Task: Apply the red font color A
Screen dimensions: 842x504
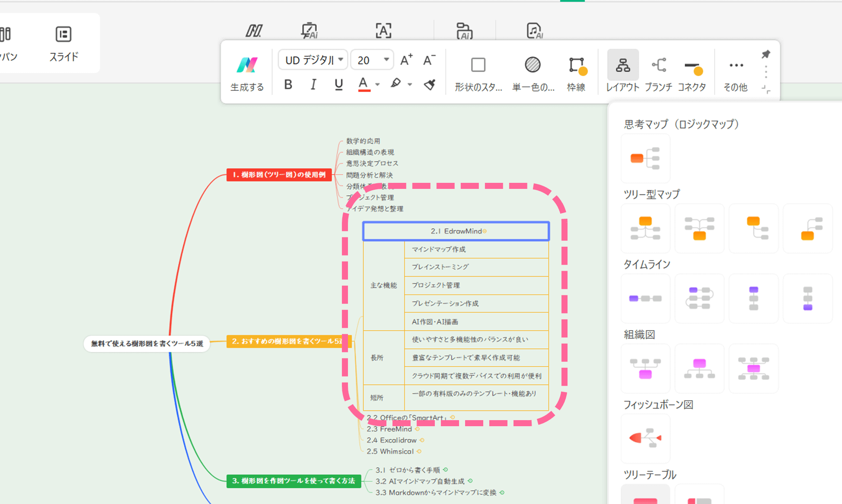Action: pos(364,84)
